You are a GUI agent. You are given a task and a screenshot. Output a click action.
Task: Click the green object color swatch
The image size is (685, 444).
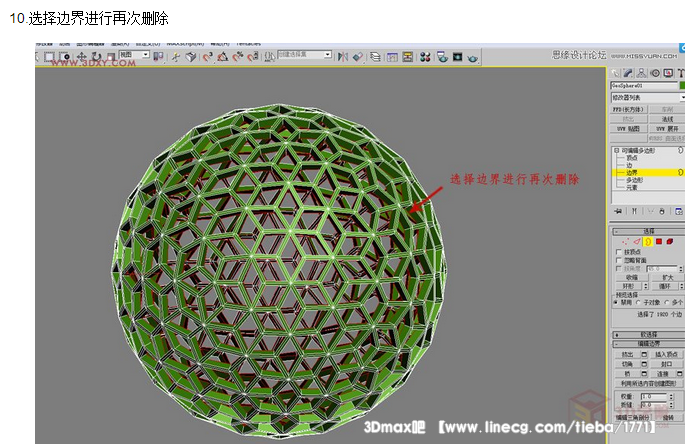point(682,85)
